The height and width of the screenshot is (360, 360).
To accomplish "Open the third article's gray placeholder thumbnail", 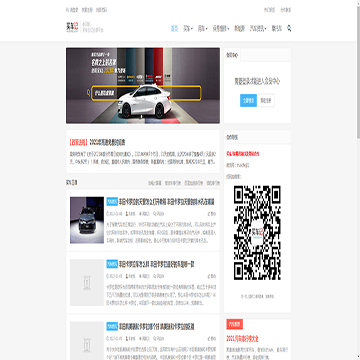I will (87, 341).
